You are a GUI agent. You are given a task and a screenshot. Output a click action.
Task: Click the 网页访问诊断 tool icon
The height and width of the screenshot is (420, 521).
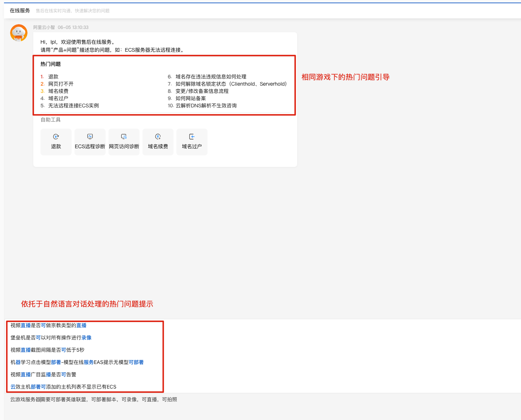124,137
